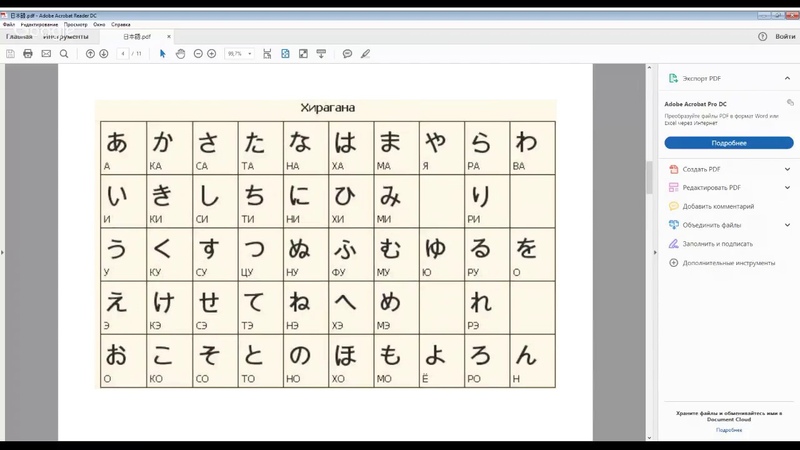This screenshot has width=800, height=450.
Task: Go to next page arrow
Action: point(104,54)
